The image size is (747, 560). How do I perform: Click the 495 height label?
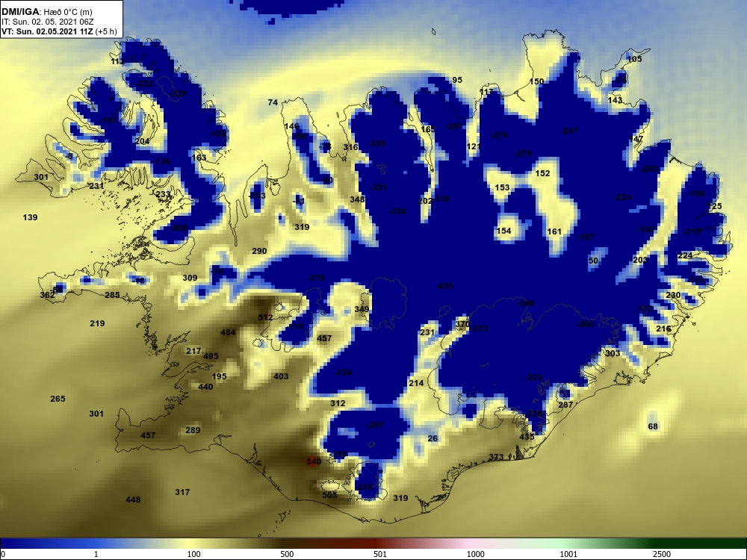211,356
